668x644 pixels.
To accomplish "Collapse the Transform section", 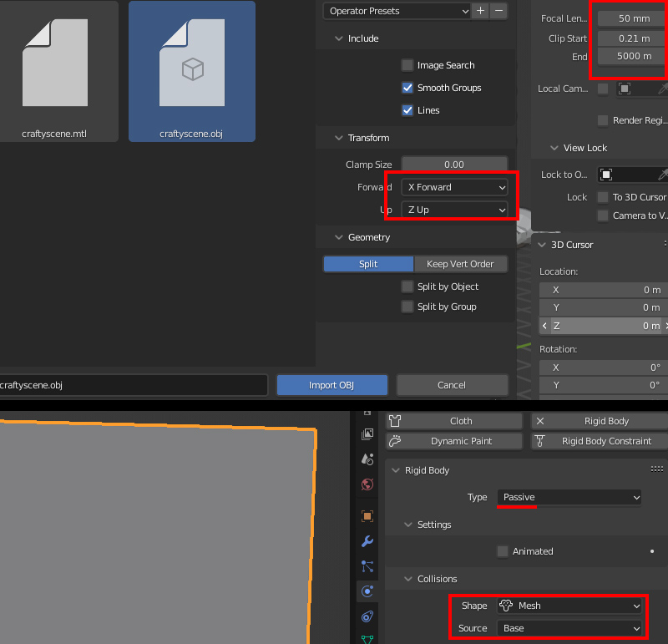I will point(339,138).
